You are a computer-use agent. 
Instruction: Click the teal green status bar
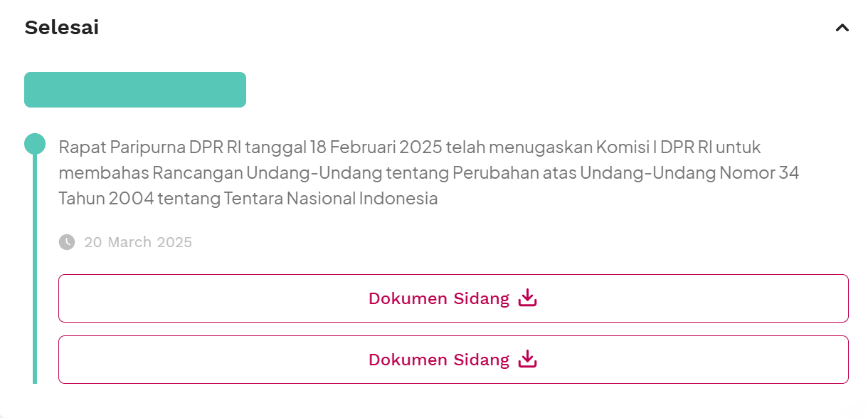coord(135,90)
